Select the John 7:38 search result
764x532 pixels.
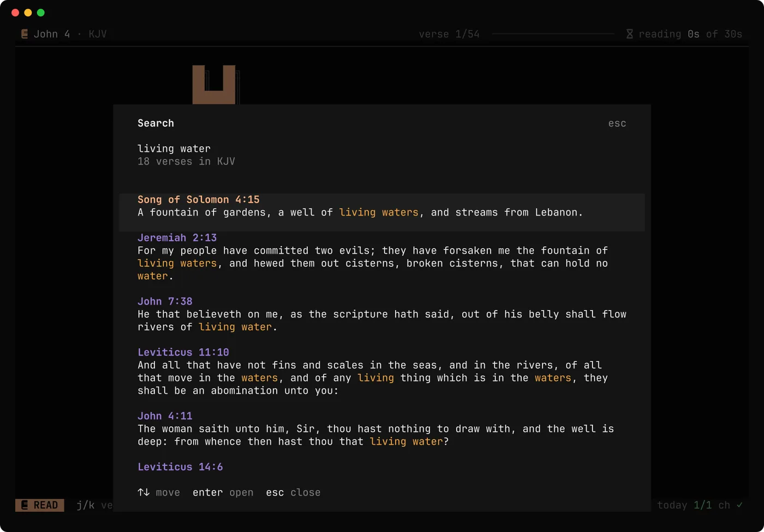(x=381, y=314)
